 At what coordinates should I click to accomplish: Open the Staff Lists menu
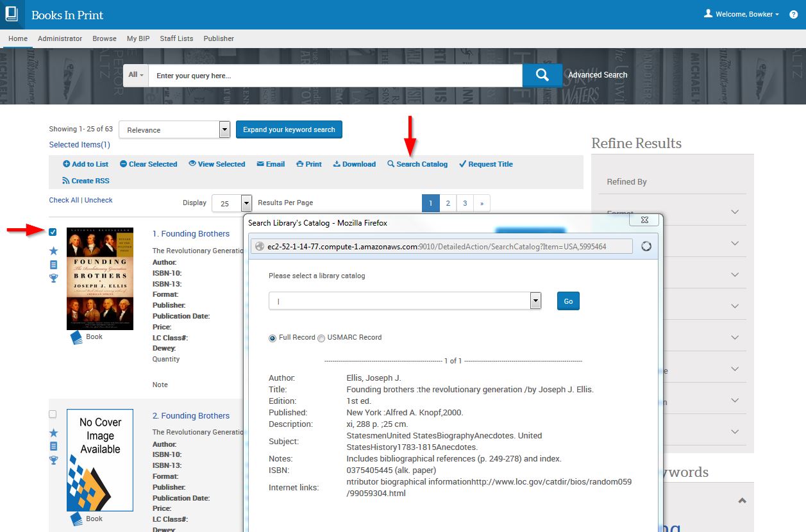(176, 38)
